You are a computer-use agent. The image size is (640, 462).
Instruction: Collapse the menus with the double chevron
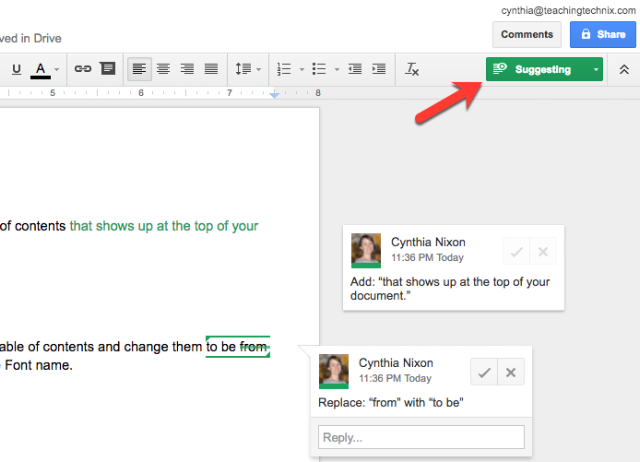click(624, 69)
